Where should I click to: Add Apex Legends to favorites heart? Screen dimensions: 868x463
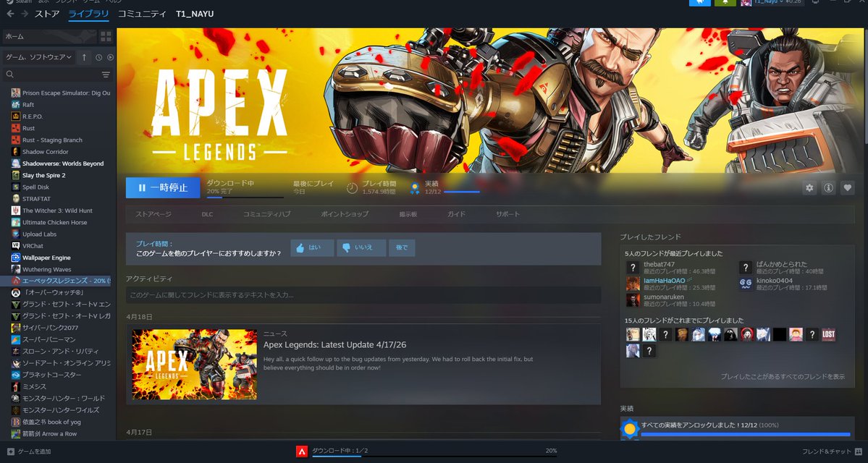(x=848, y=188)
